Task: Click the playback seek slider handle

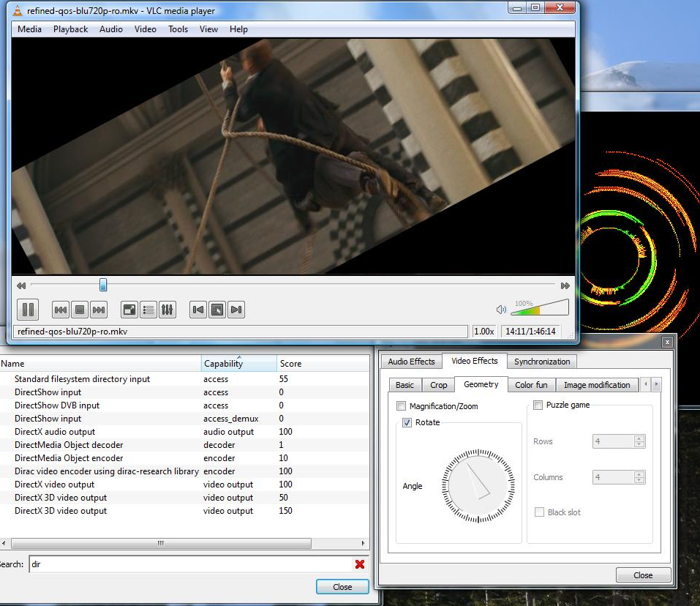Action: click(x=103, y=285)
